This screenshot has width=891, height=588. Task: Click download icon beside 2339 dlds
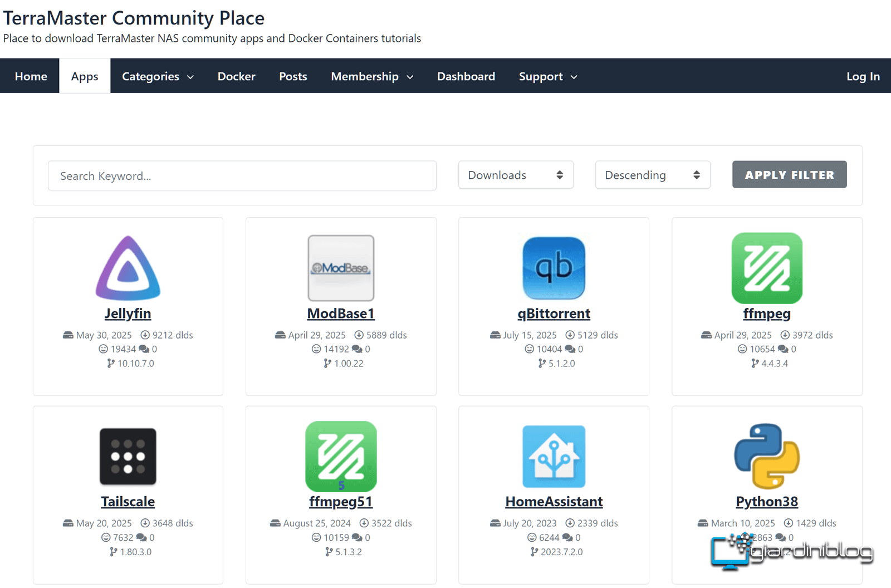click(570, 523)
